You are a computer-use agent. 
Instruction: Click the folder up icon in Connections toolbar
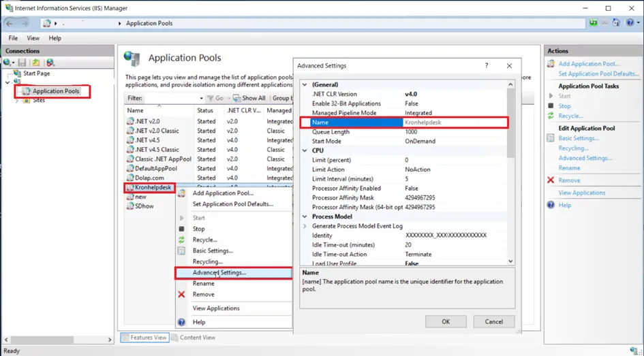36,63
